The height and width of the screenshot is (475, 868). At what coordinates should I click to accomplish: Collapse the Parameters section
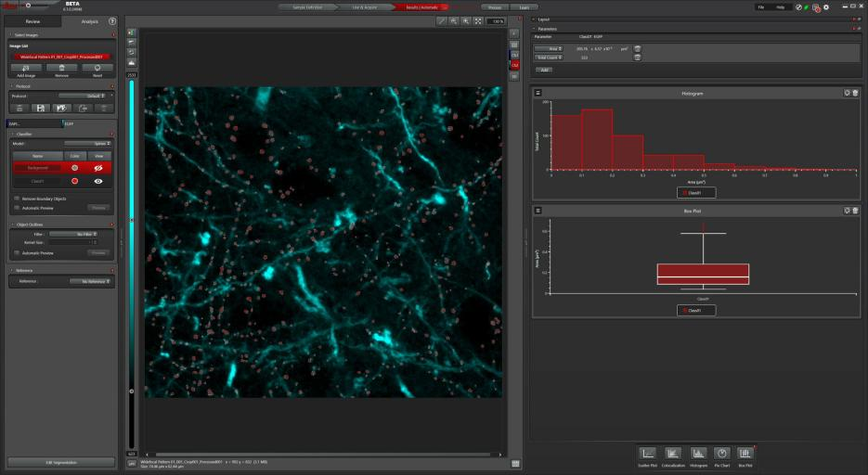[x=534, y=29]
